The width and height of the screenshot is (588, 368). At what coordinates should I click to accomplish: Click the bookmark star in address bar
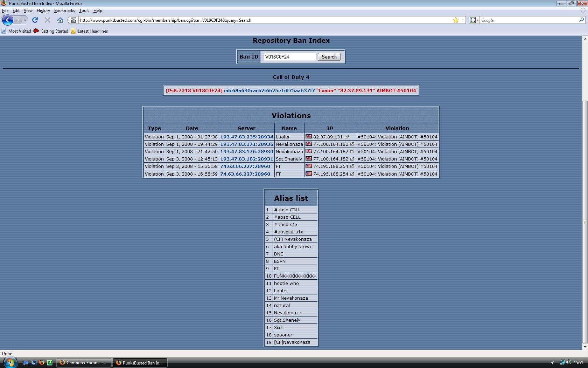[455, 20]
